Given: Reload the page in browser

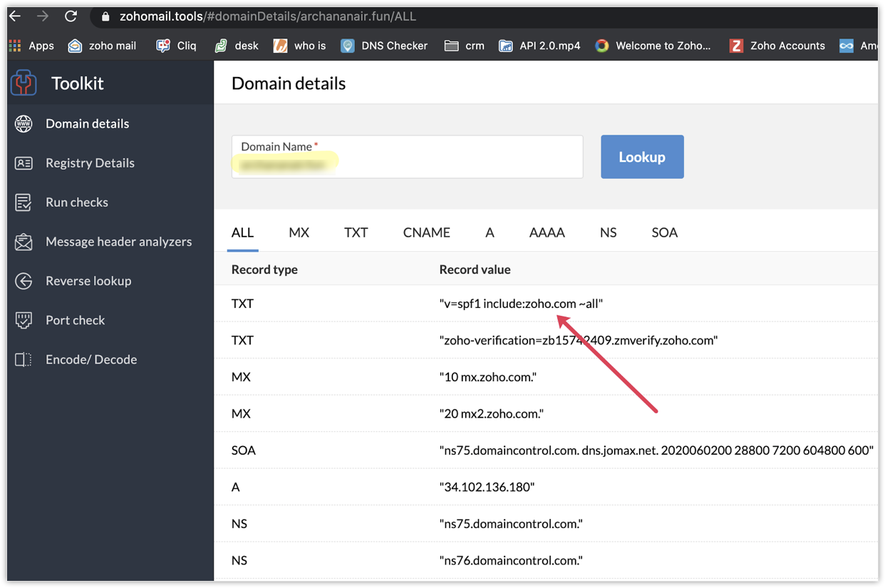Looking at the screenshot, I should 71,16.
